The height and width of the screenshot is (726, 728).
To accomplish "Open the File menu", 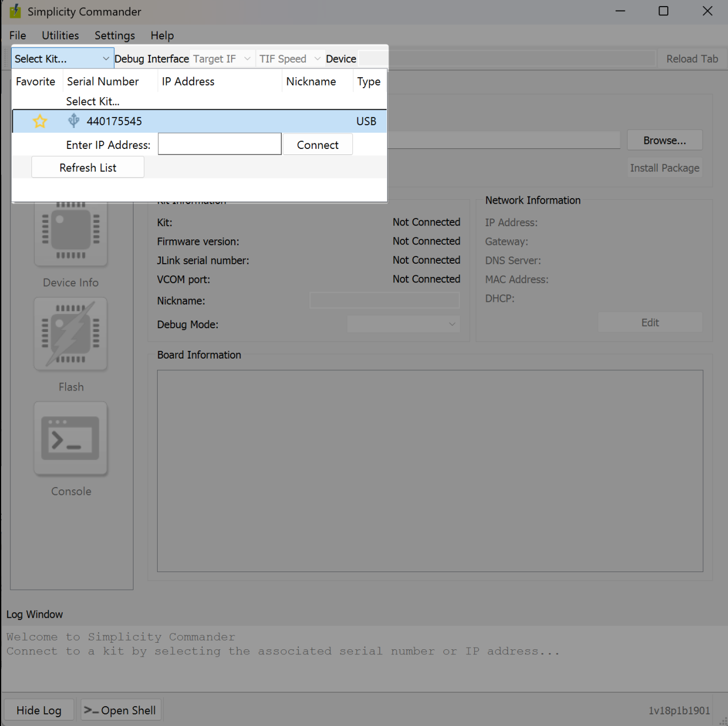I will pos(18,35).
